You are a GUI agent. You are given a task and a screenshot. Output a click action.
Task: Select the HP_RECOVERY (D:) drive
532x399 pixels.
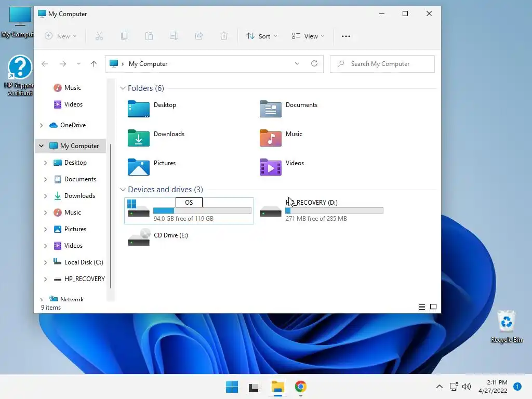click(321, 211)
